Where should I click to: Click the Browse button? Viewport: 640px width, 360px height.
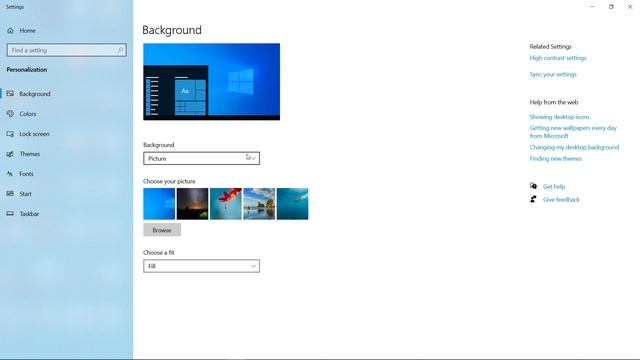(x=162, y=230)
